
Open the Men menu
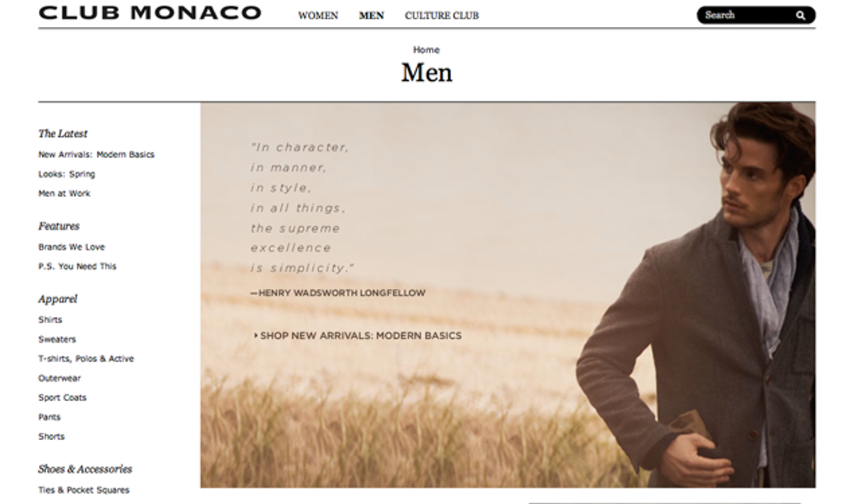[x=372, y=15]
